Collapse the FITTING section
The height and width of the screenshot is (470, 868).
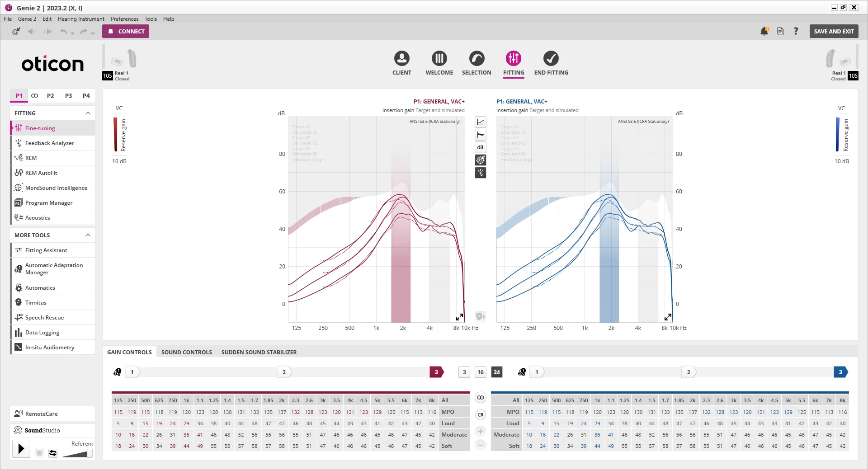tap(88, 113)
